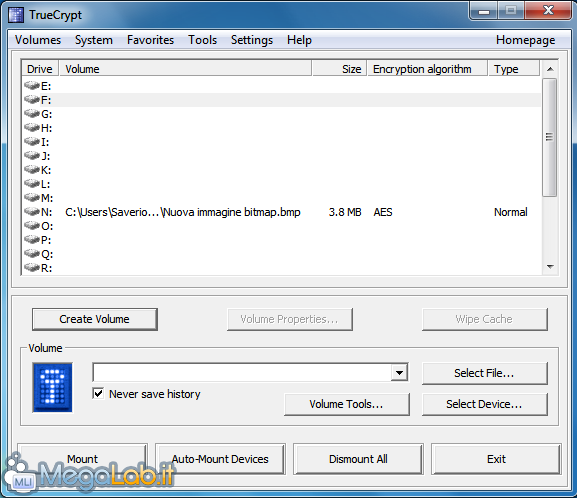Open the Tools menu
Screen dimensions: 578x499
(202, 40)
